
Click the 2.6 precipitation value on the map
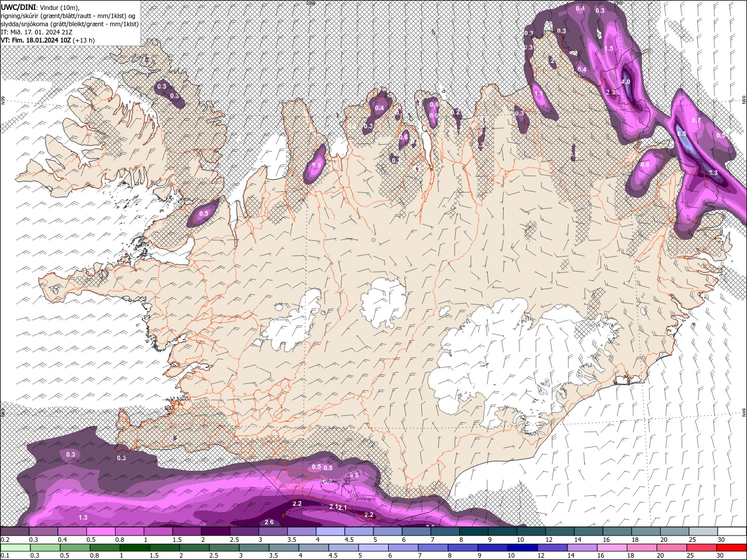pyautogui.click(x=269, y=521)
